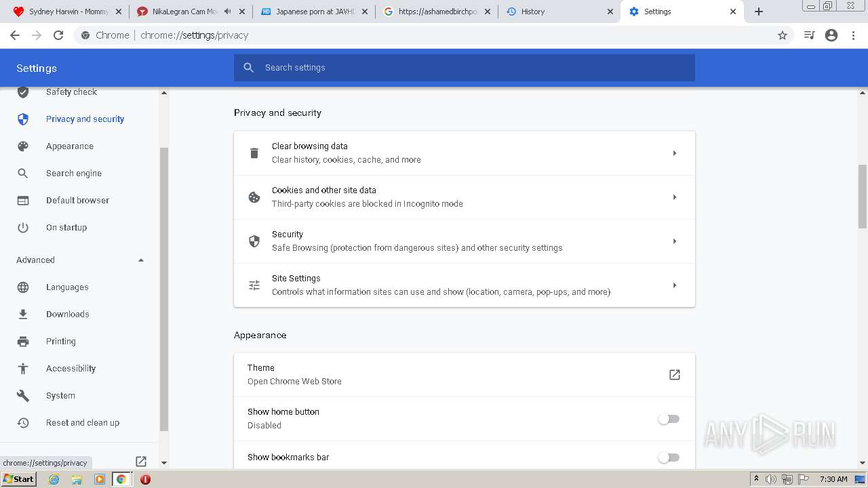Click the browser back arrow
The image size is (868, 488).
[x=15, y=35]
